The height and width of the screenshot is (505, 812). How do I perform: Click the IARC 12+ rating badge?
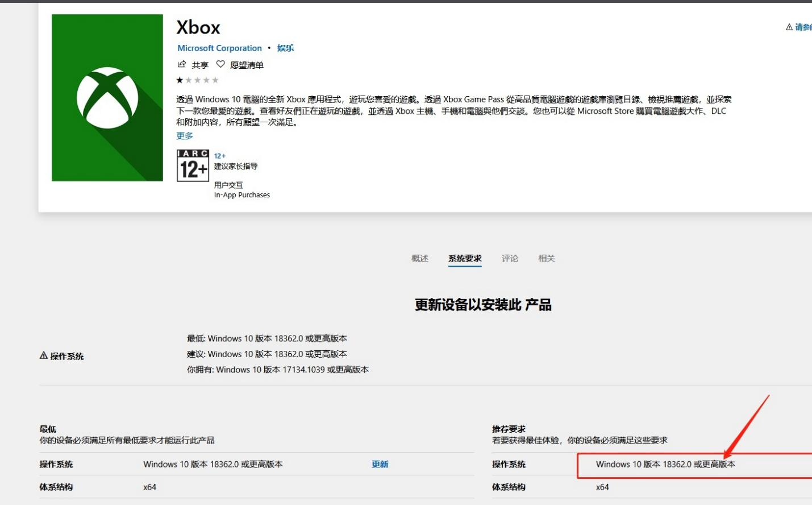pyautogui.click(x=193, y=165)
